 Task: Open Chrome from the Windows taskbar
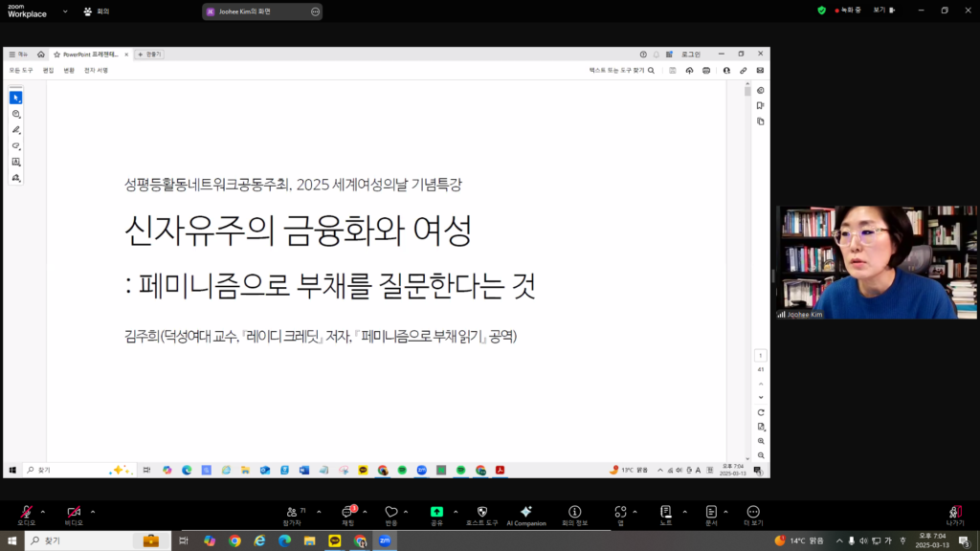tap(235, 541)
